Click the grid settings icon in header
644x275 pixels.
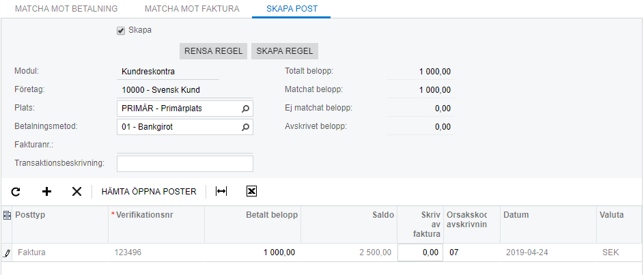tap(8, 215)
